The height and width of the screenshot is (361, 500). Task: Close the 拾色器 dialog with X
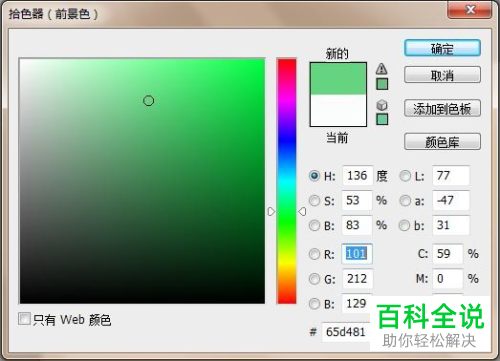470,9
